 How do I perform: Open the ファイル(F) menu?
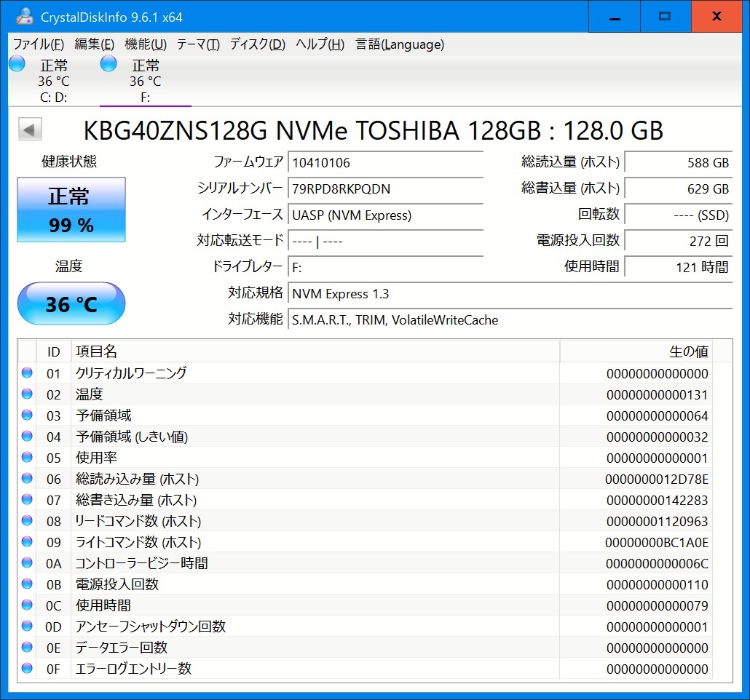39,44
